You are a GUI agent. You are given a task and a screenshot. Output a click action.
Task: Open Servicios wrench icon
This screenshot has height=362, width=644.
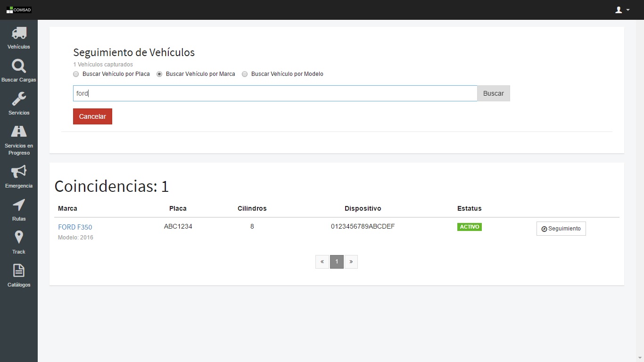click(19, 99)
